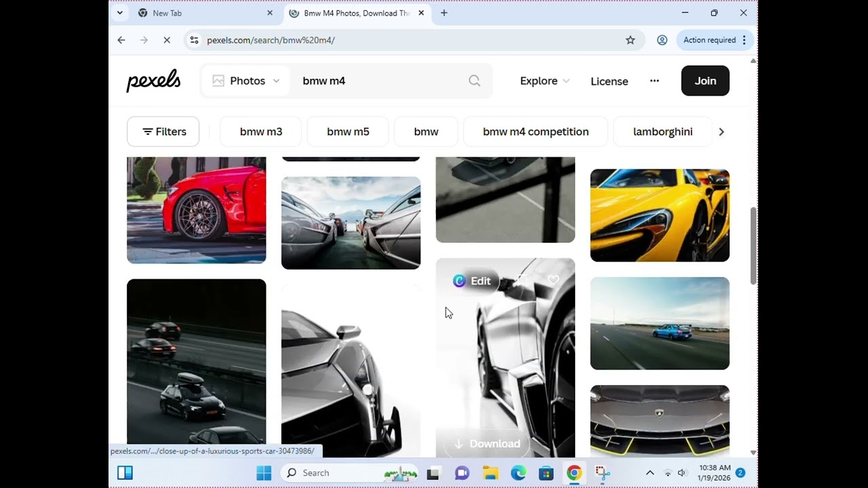Like the silver car photo with the heart icon
The image size is (868, 488).
click(553, 281)
